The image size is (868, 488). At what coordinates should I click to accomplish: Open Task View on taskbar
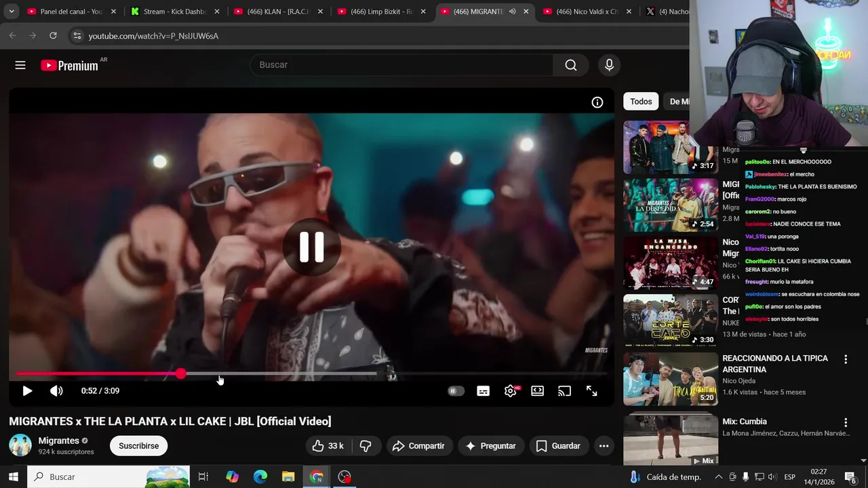click(x=203, y=476)
